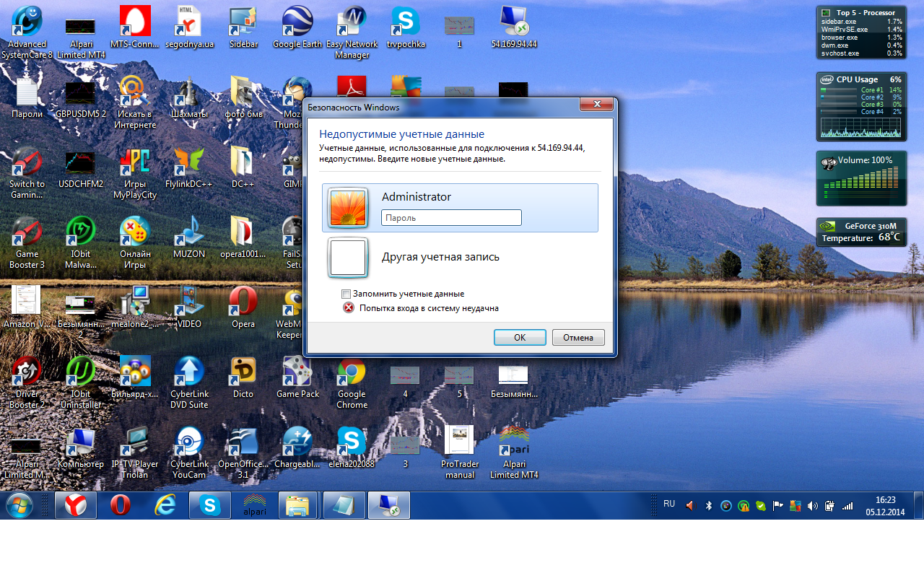The height and width of the screenshot is (586, 924).
Task: Click the Пароль password field
Action: pyautogui.click(x=451, y=217)
